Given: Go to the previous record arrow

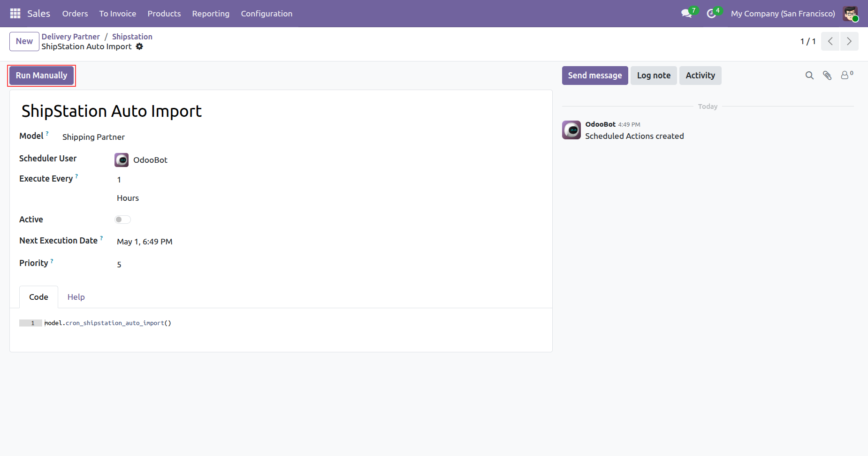Looking at the screenshot, I should tap(830, 41).
